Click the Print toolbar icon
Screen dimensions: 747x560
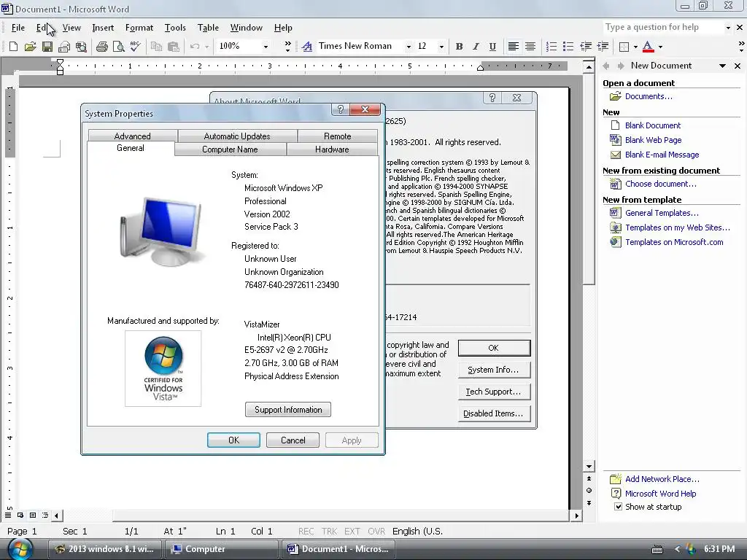101,46
